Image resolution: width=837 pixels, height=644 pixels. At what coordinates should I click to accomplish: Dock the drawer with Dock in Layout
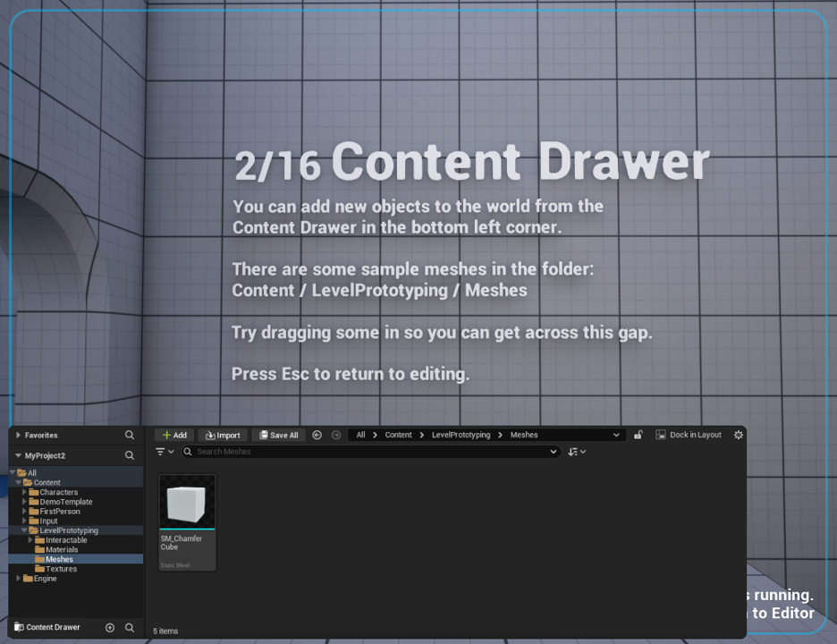coord(688,436)
